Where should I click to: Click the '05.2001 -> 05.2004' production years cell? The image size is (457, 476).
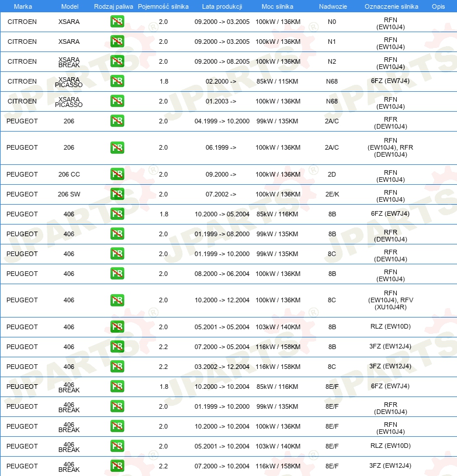222,327
